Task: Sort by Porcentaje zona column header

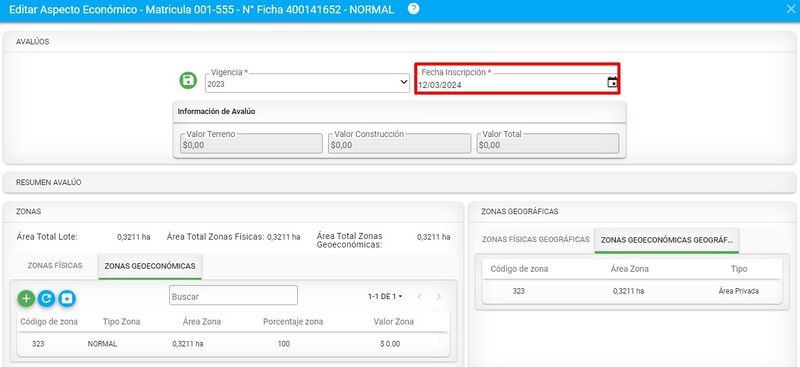Action: pos(293,322)
